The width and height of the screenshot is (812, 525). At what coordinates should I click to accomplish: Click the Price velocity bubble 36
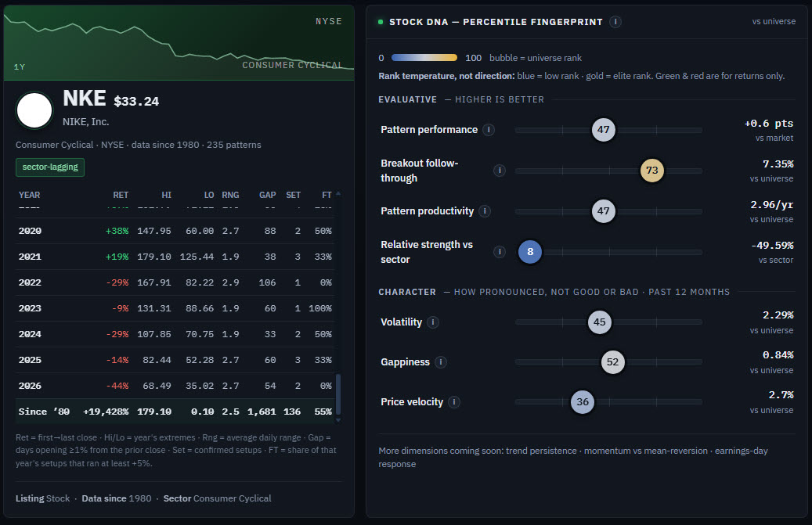(x=583, y=402)
